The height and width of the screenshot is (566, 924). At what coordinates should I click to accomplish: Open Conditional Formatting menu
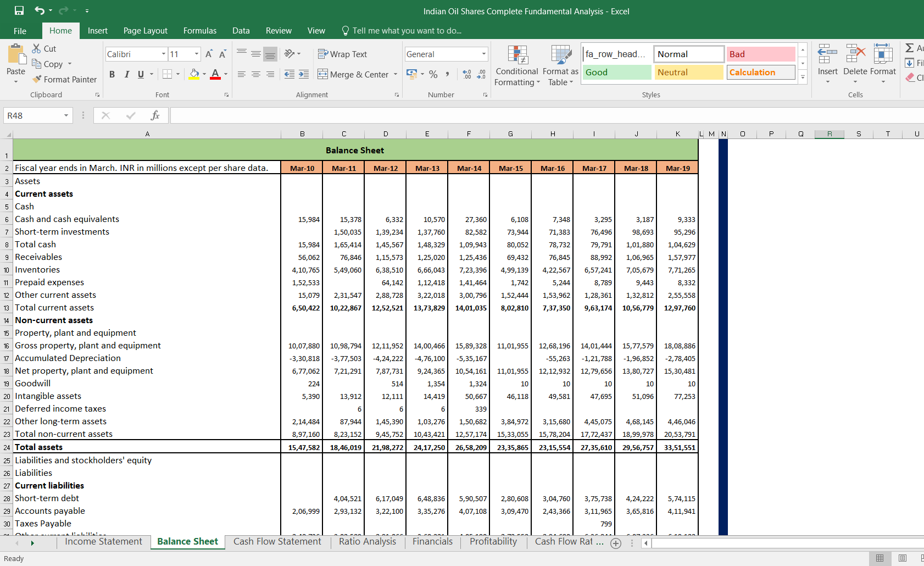[517, 66]
